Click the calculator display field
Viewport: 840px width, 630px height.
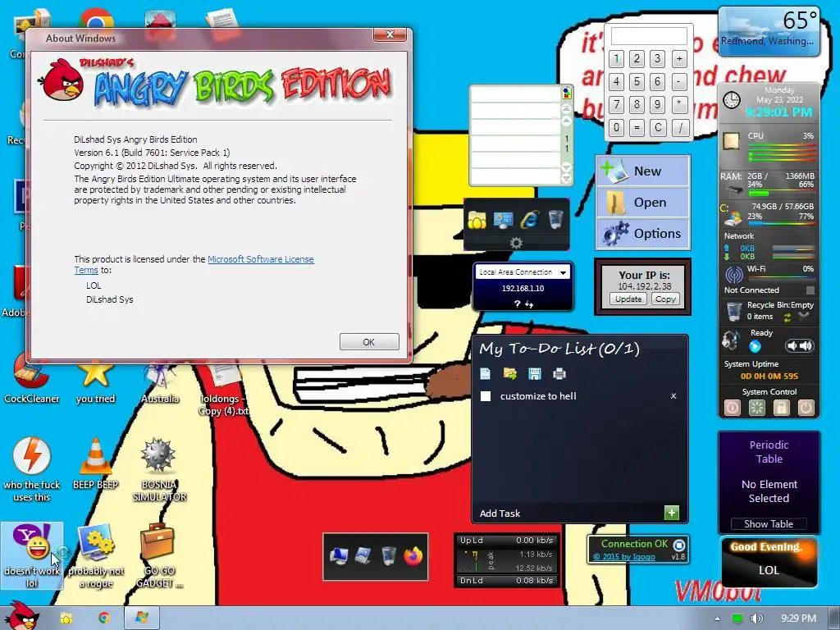tap(649, 36)
